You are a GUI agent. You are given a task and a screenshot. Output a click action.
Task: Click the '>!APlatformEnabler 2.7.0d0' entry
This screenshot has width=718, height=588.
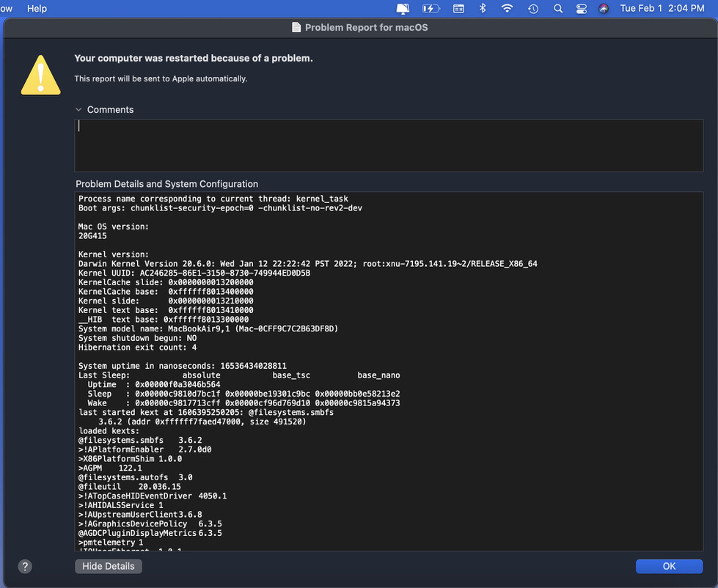(144, 449)
